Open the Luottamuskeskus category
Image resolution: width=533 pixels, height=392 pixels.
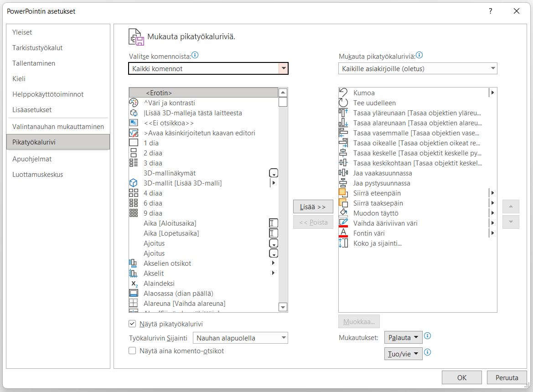tap(58, 175)
